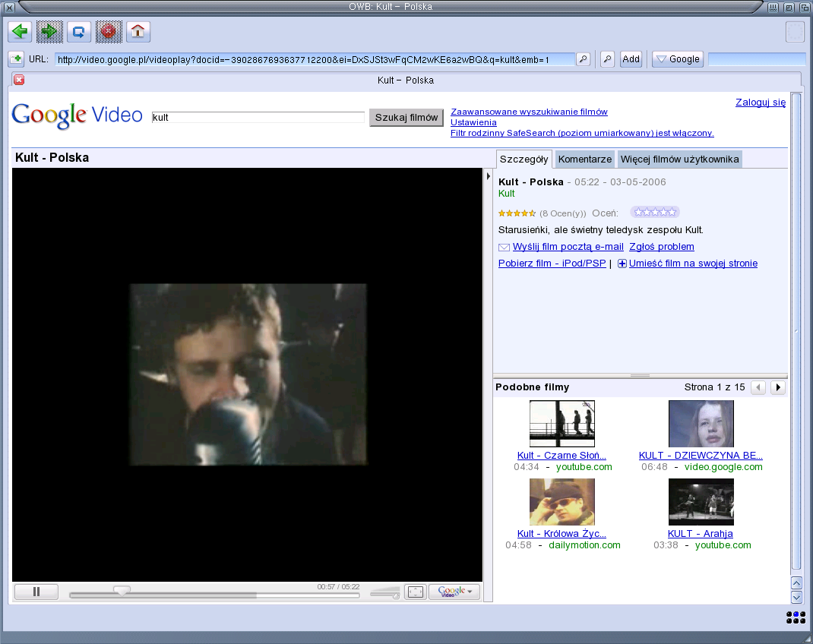This screenshot has height=644, width=813.
Task: Pause the video playback
Action: click(36, 592)
